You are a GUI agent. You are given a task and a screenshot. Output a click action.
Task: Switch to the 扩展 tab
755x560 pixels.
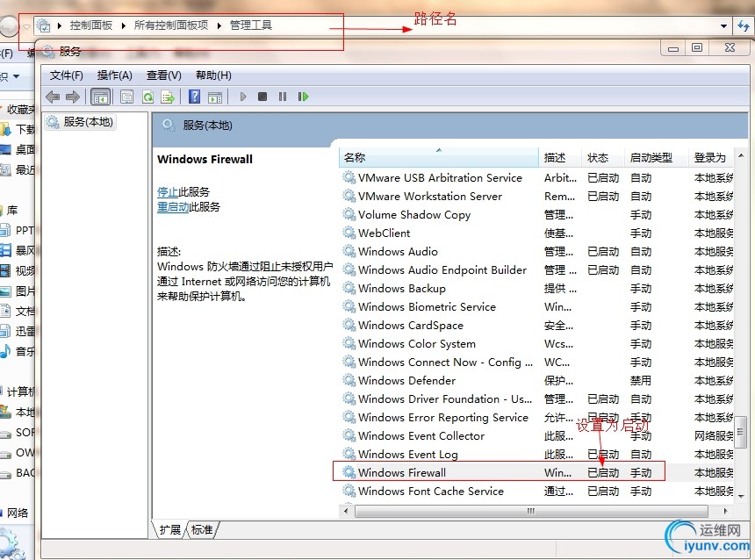pos(169,529)
